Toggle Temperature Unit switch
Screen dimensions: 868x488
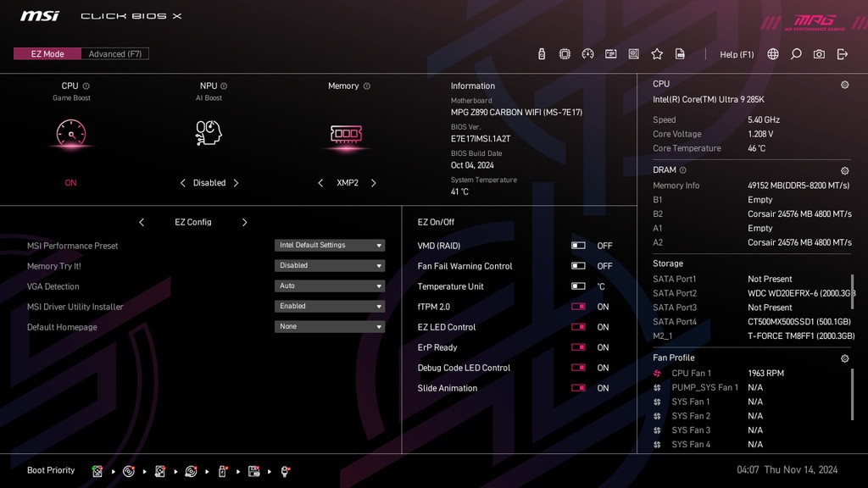point(578,286)
